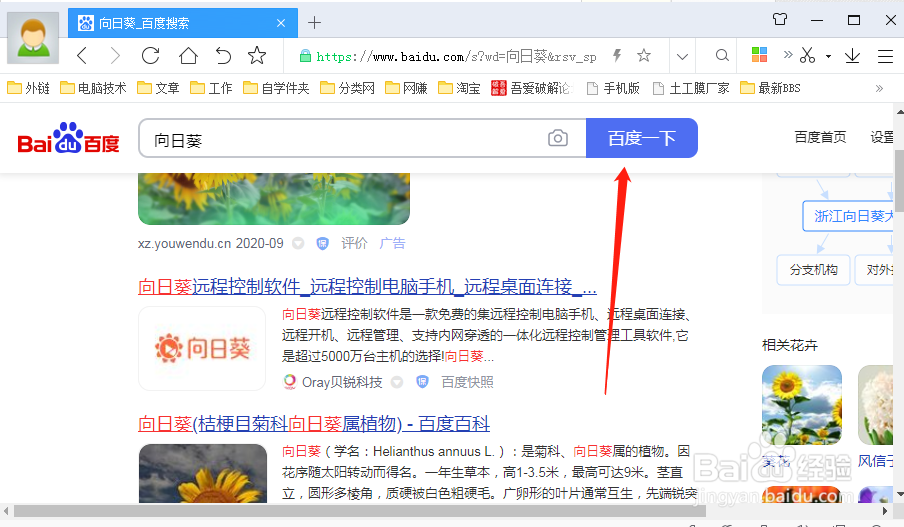
Task: Click the user avatar picture
Action: point(33,37)
